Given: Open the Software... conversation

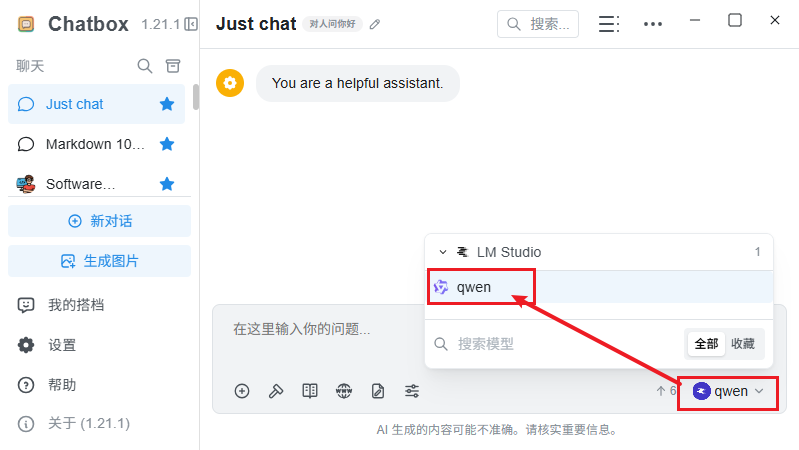Looking at the screenshot, I should click(x=96, y=184).
